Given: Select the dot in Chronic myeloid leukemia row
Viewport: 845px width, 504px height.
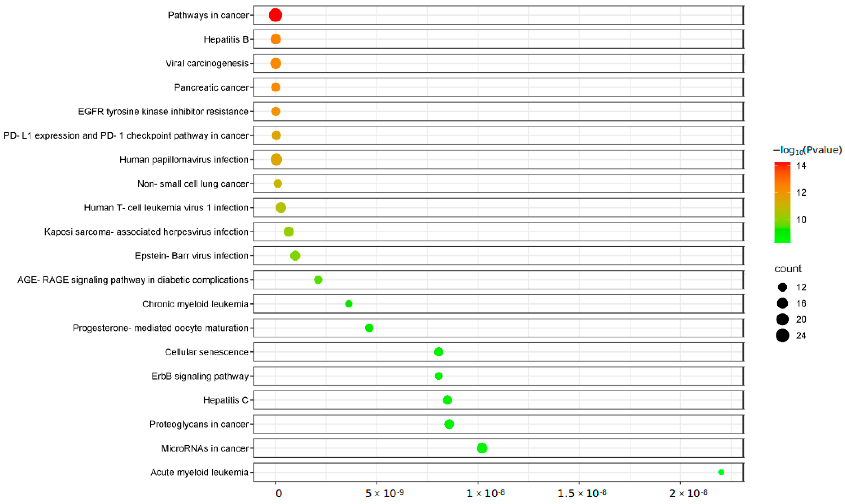Looking at the screenshot, I should pyautogui.click(x=349, y=304).
